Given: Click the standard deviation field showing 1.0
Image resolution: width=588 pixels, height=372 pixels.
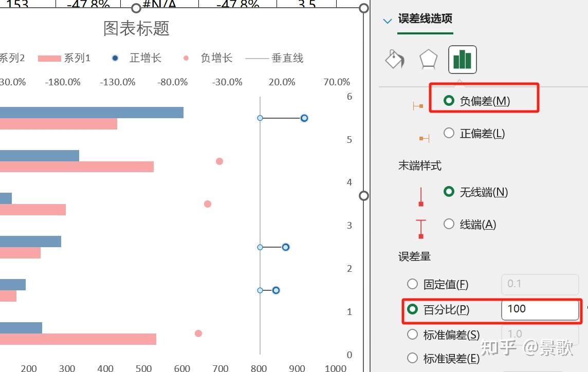Looking at the screenshot, I should 540,334.
